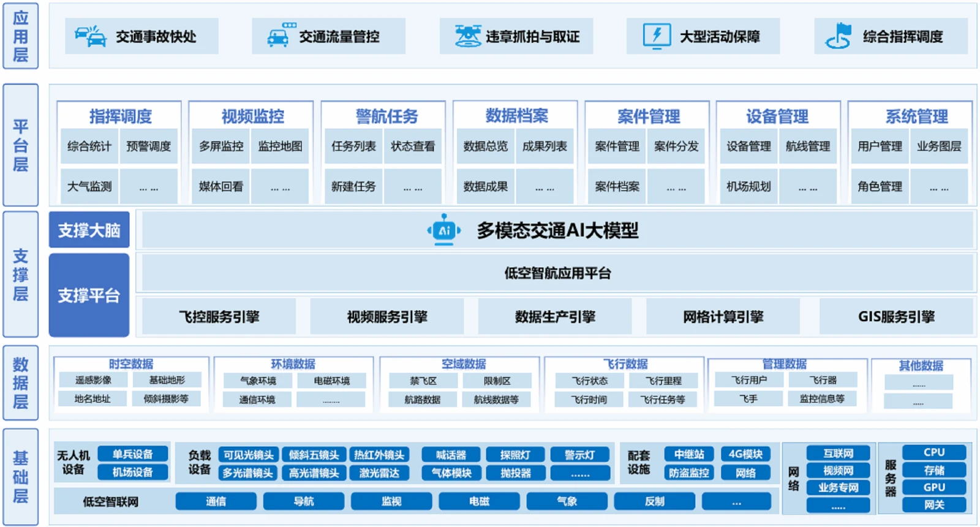Click the GIS服务引擎 block

(896, 317)
